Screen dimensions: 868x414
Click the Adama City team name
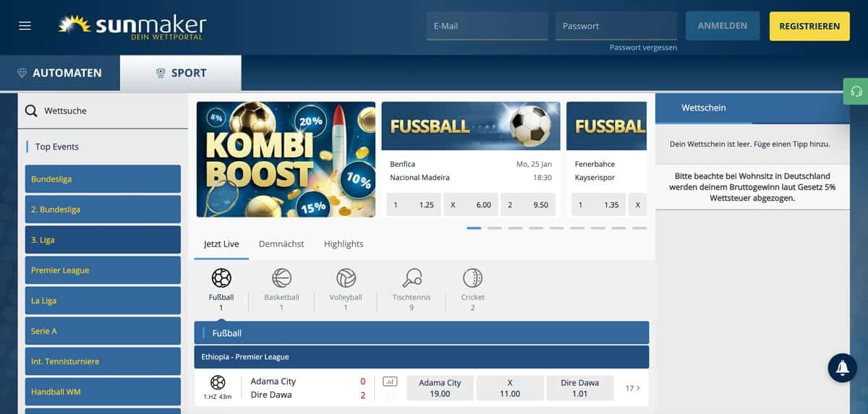pos(273,381)
